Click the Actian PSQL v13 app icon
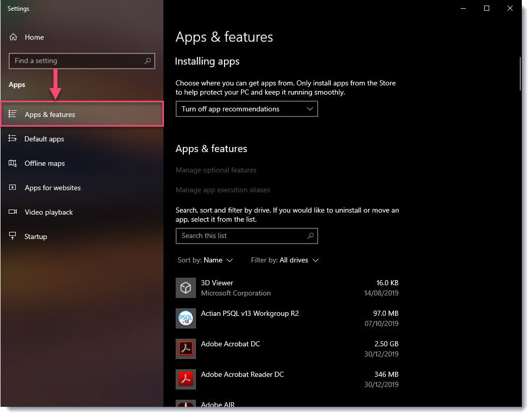This screenshot has height=417, width=532. [x=186, y=319]
